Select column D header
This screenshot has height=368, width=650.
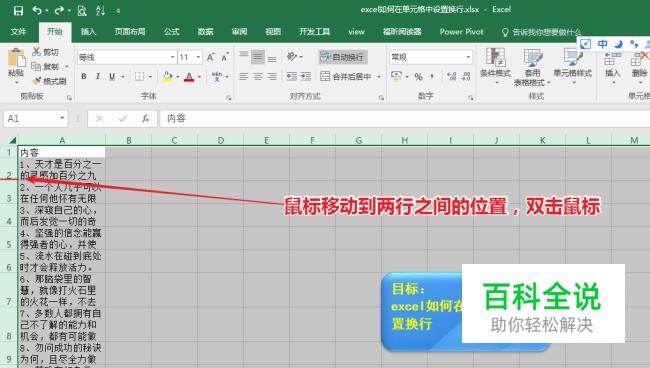[x=221, y=140]
